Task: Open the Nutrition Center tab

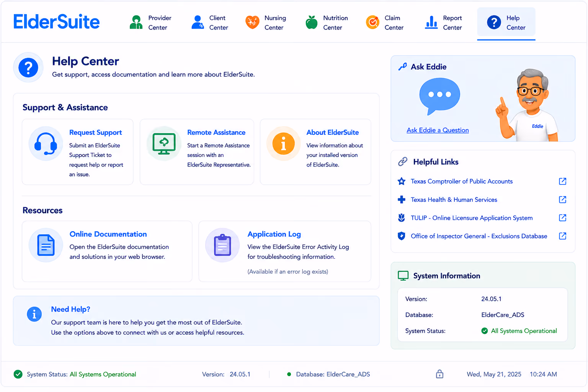Action: pyautogui.click(x=327, y=23)
